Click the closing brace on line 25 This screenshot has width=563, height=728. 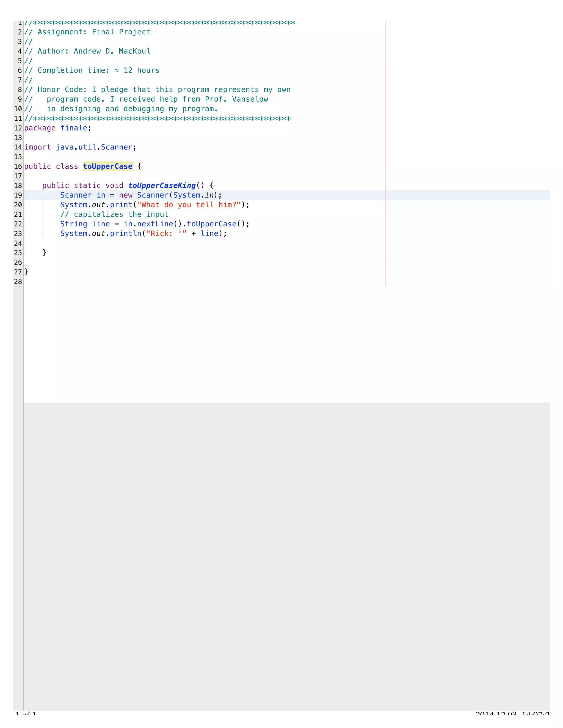coord(44,253)
